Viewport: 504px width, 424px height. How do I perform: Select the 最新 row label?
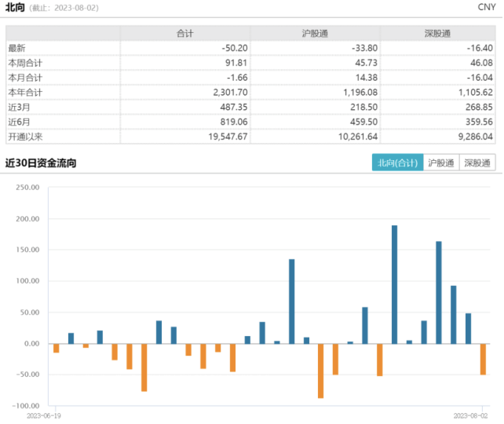19,49
